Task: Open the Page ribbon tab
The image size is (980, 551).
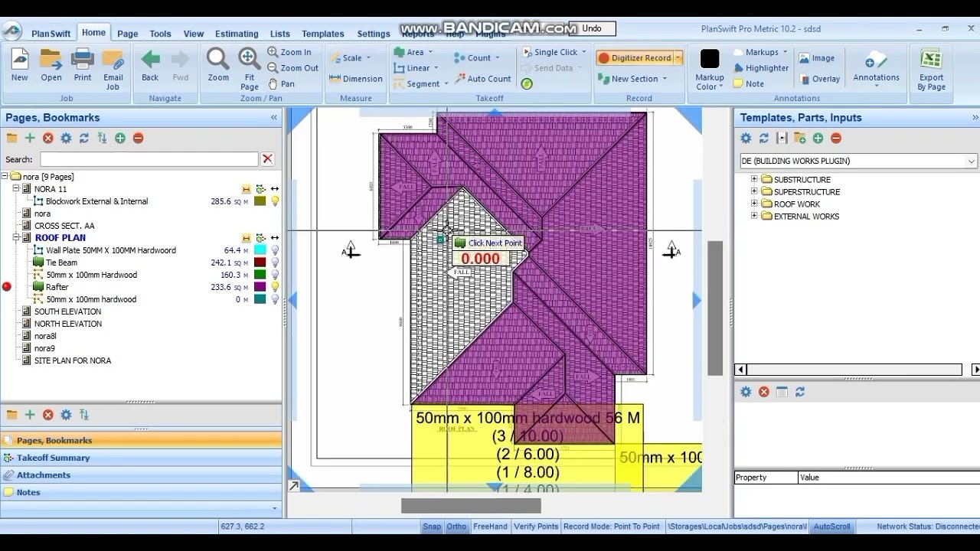Action: 127,34
